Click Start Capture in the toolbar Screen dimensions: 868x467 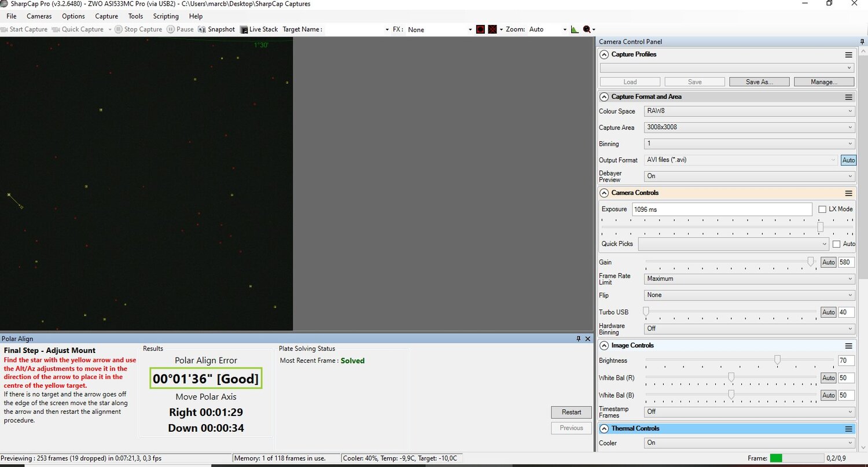pos(24,30)
